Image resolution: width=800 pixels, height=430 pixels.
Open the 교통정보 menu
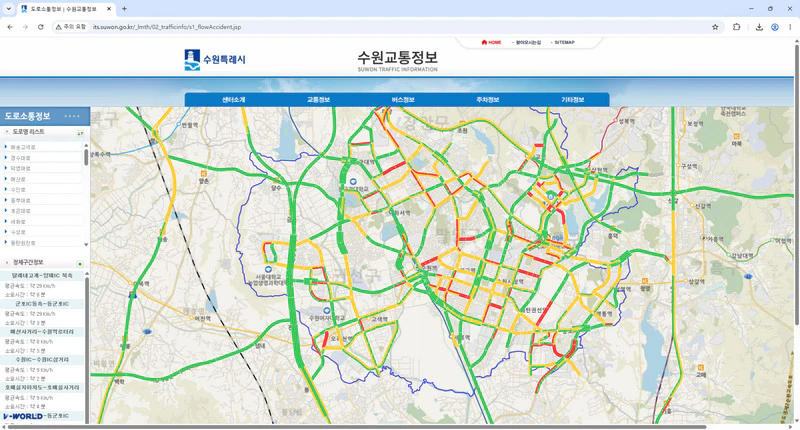(x=318, y=99)
